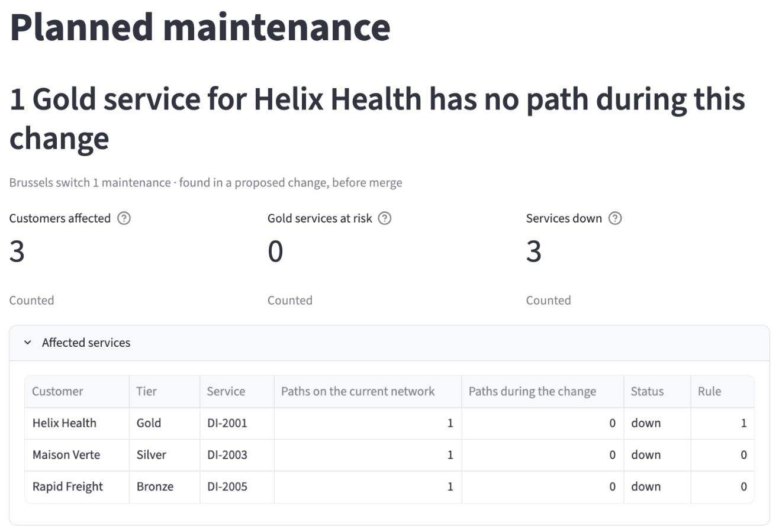
Task: Select service cell DI-2003
Action: point(237,455)
